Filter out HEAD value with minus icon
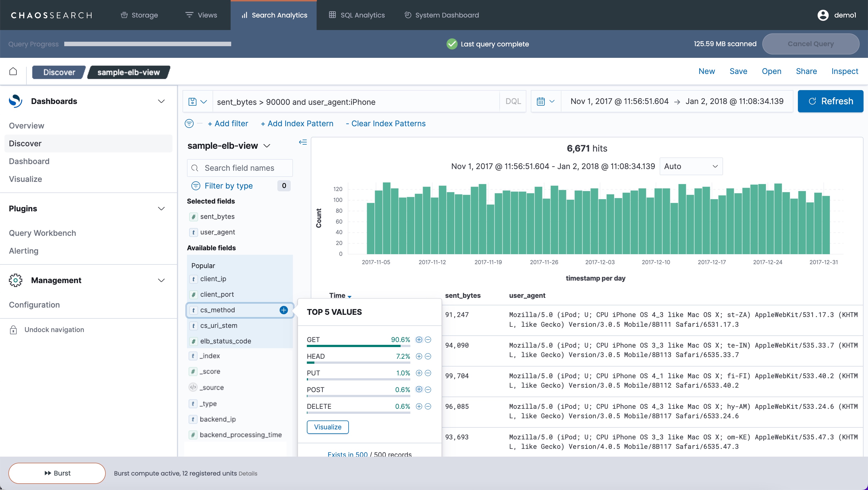868x490 pixels. [x=428, y=356]
